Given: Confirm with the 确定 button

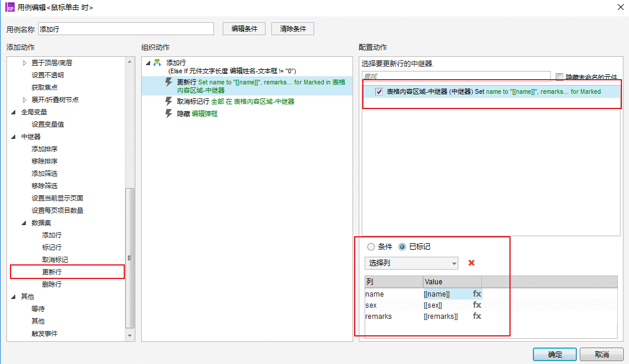Looking at the screenshot, I should (555, 355).
